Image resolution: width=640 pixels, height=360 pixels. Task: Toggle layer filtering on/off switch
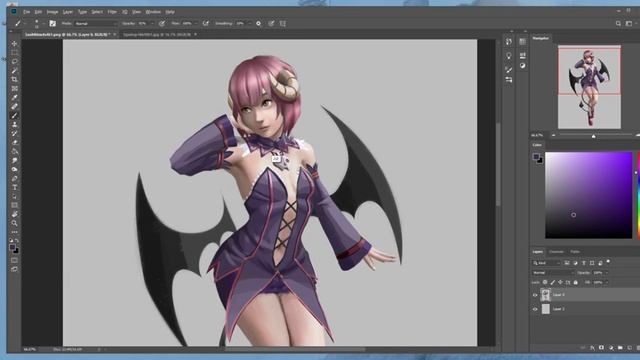click(x=608, y=262)
